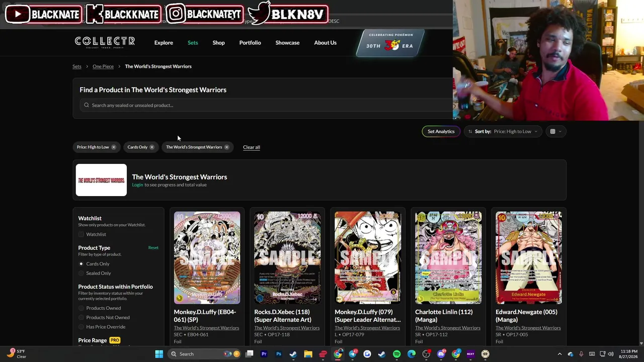
Task: Click the touch keyboard icon in the tray
Action: pos(592,354)
